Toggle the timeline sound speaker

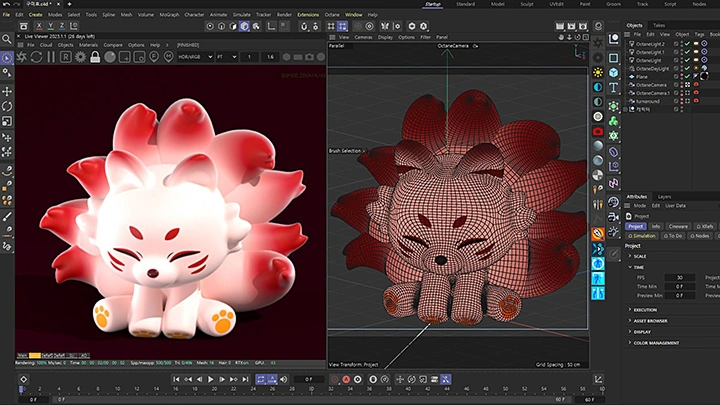284,379
